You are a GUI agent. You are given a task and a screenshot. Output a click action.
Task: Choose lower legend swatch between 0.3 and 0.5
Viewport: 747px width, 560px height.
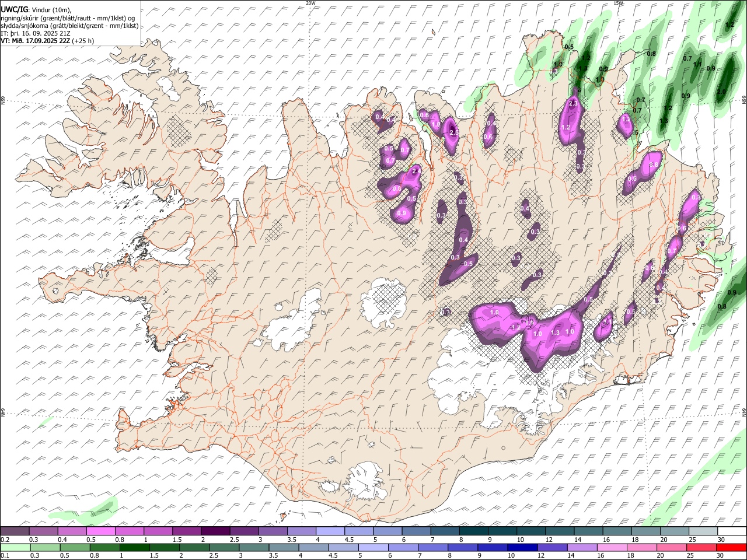coord(45,548)
